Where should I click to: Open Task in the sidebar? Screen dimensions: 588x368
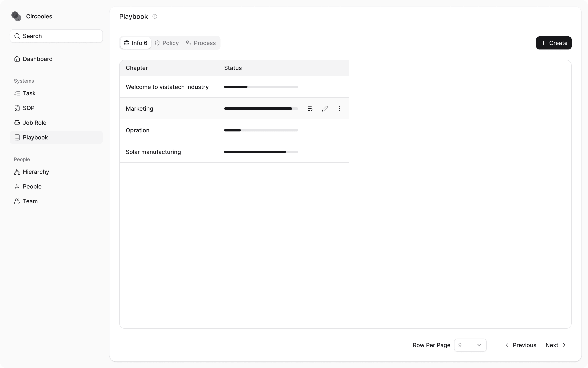tap(56, 93)
